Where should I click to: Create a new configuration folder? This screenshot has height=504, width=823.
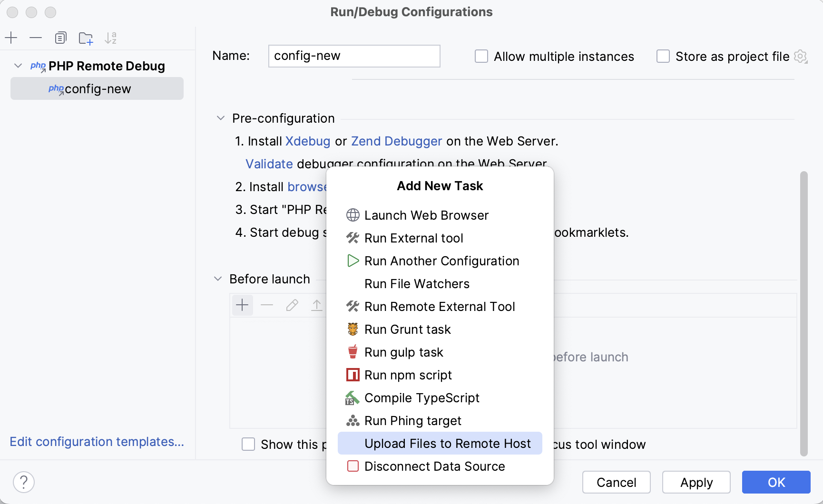86,38
